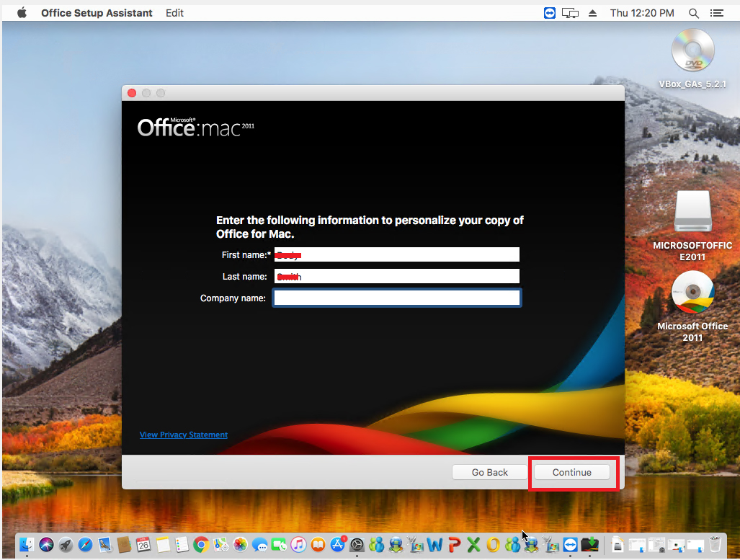Launch Microsoft Excel from the Dock
Viewport: 740px width, 560px height.
point(473,544)
